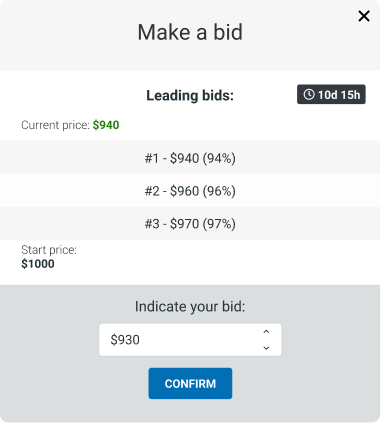Screen dimensions: 381x423
Task: Click the 94% percentage in first bid
Action: click(x=219, y=158)
